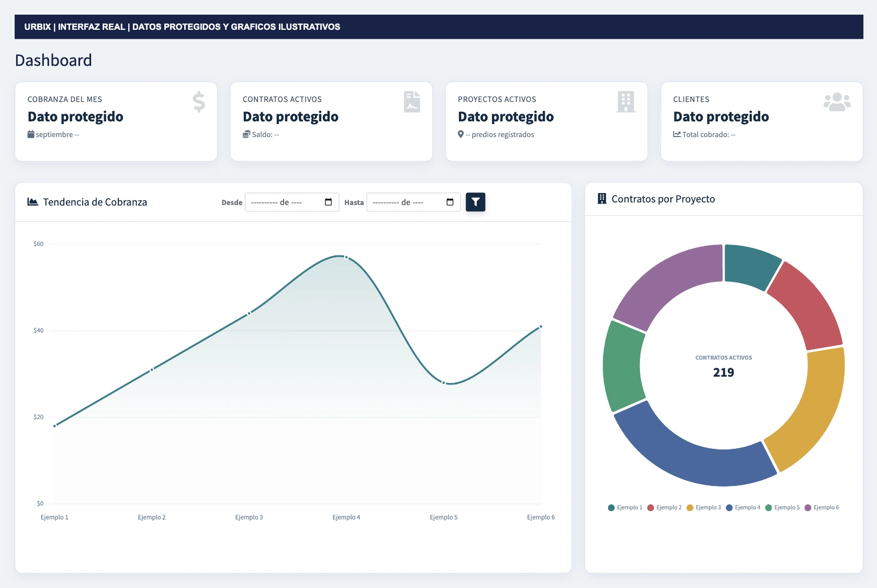Image resolution: width=877 pixels, height=588 pixels.
Task: Click the Desde date input field
Action: (292, 202)
